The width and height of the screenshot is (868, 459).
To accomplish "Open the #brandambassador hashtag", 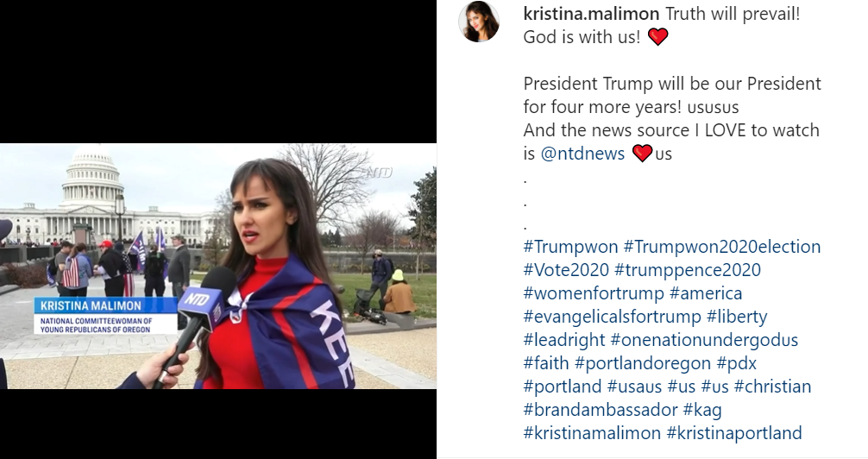I will click(x=600, y=409).
